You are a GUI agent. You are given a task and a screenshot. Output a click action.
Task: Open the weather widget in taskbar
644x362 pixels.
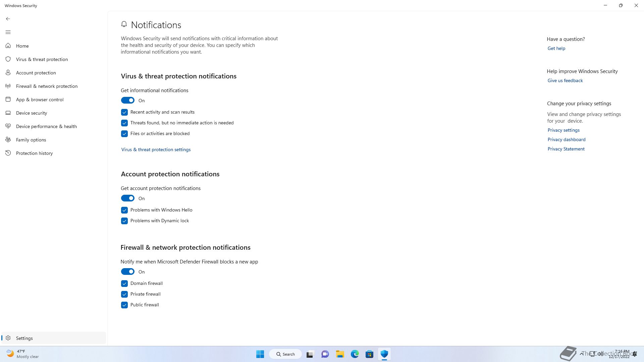22,354
